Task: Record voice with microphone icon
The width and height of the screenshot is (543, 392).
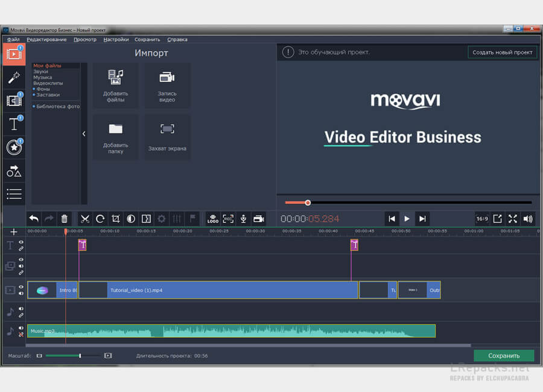Action: point(244,218)
